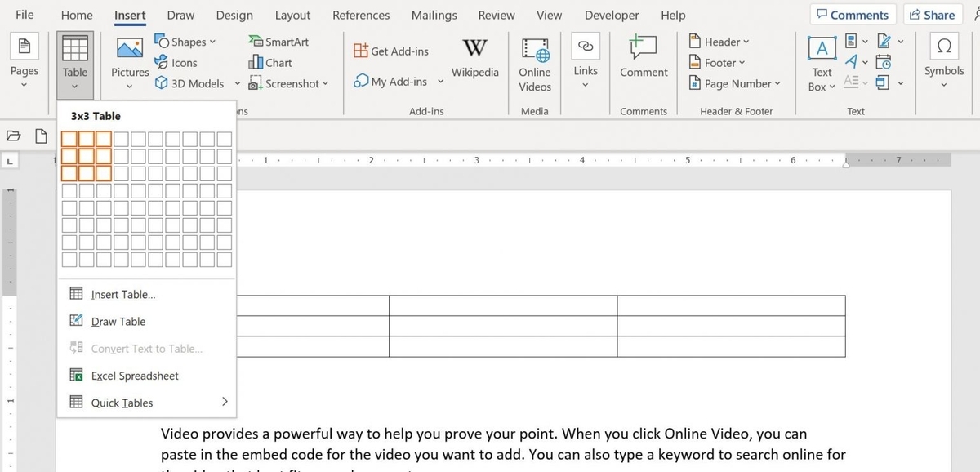Click the Comments button near Share
The height and width of the screenshot is (472, 980).
[853, 14]
